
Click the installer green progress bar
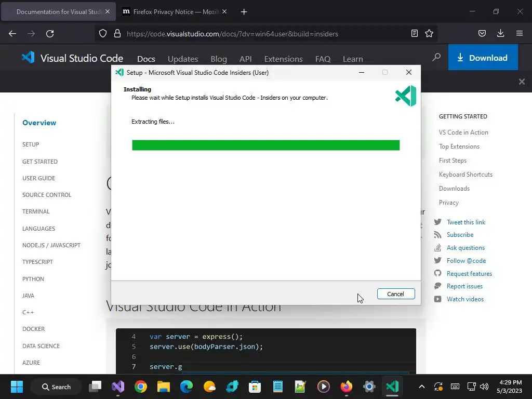coord(265,145)
